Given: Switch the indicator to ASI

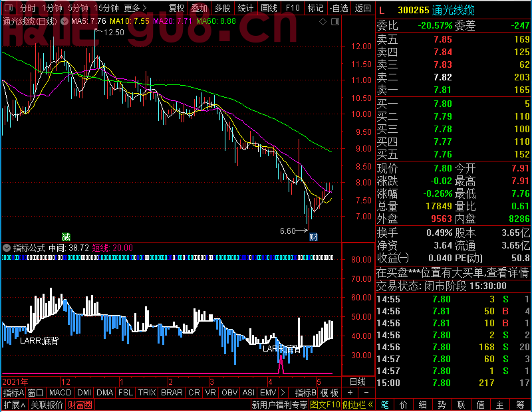Looking at the screenshot, I should click(x=248, y=393).
